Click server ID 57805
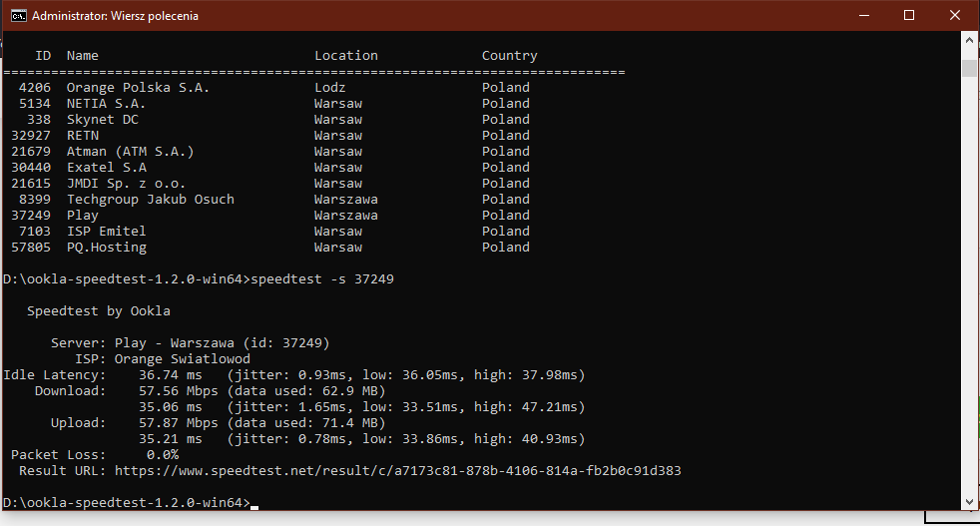The width and height of the screenshot is (980, 526). (31, 248)
